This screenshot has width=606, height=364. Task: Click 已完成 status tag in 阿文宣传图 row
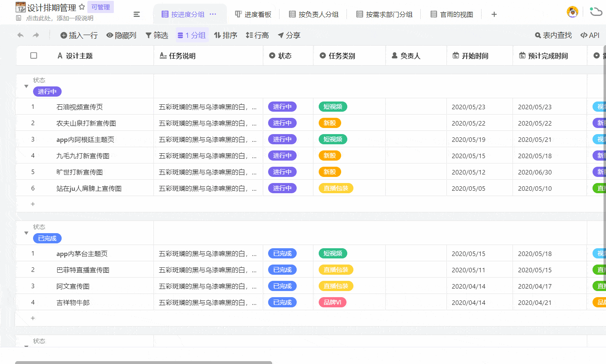(x=282, y=286)
